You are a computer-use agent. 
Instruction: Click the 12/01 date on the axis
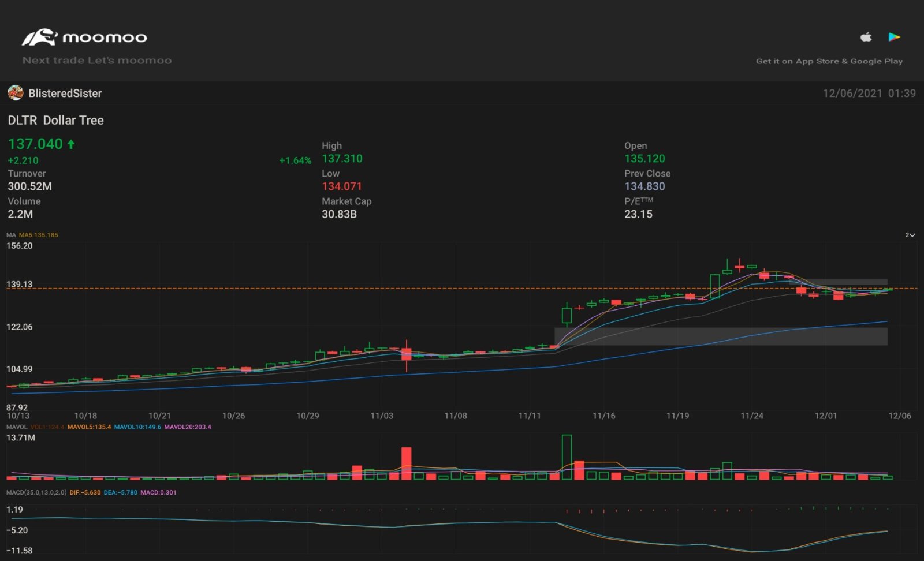point(825,416)
